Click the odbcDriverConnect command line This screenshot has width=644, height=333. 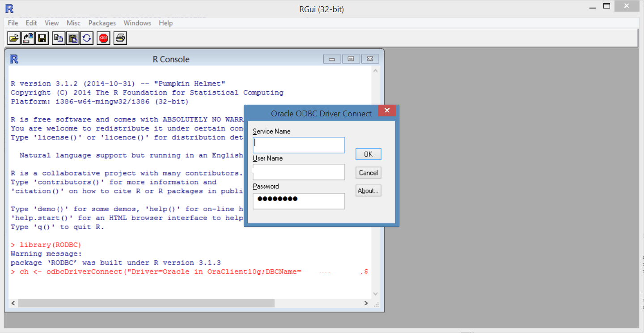[x=189, y=272]
